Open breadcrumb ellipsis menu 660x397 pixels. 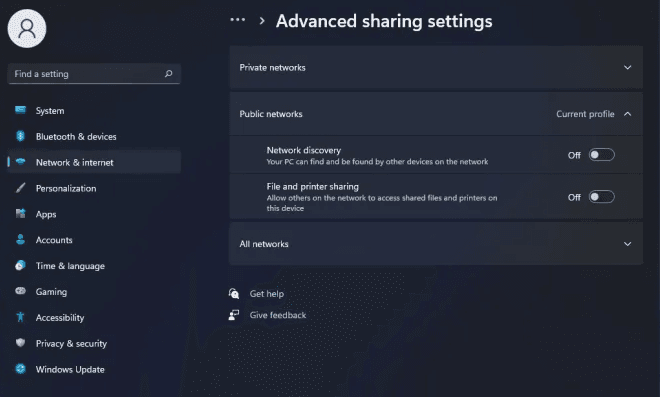(x=237, y=20)
